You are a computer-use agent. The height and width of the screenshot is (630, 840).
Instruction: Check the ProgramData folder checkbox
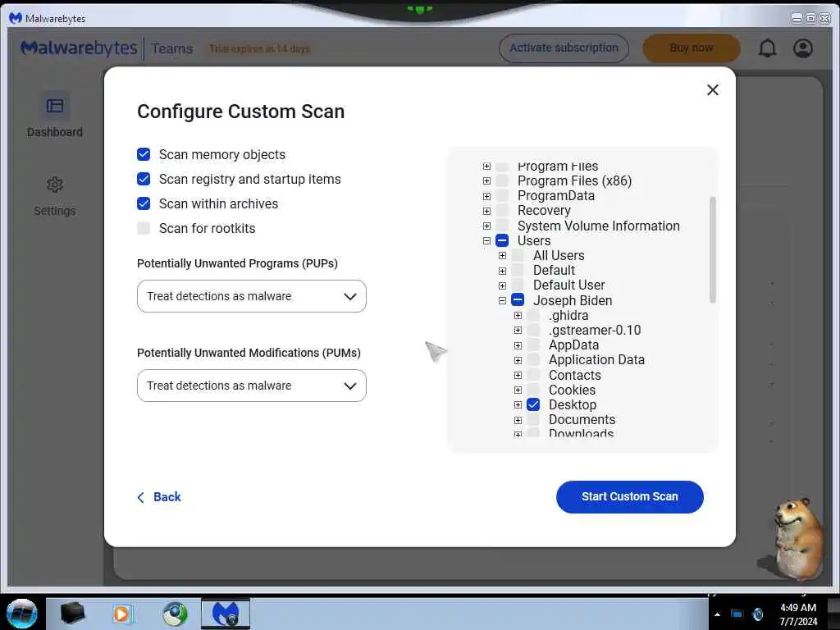[502, 195]
